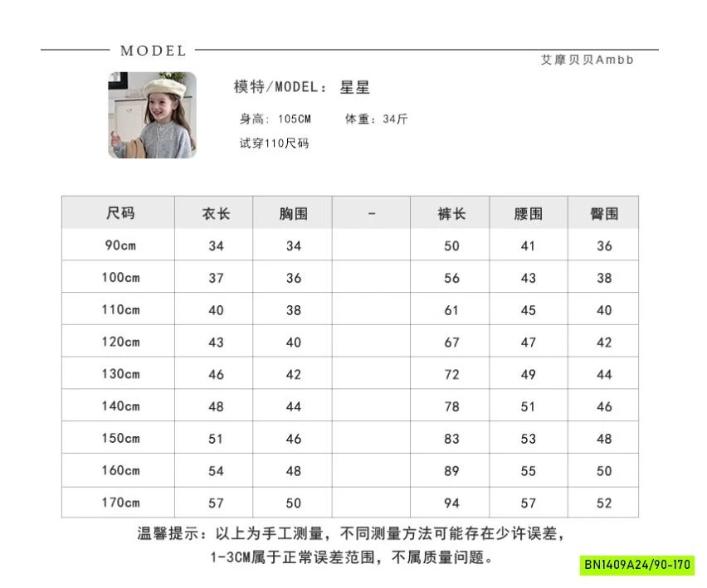Click the 裤长 value 94 in 170cm row
Viewport: 707px width, 588px height.
click(x=451, y=503)
